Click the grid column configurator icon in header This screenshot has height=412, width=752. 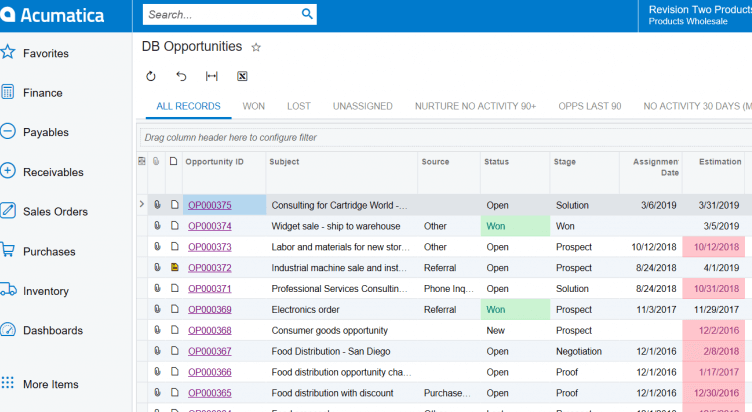tap(141, 161)
